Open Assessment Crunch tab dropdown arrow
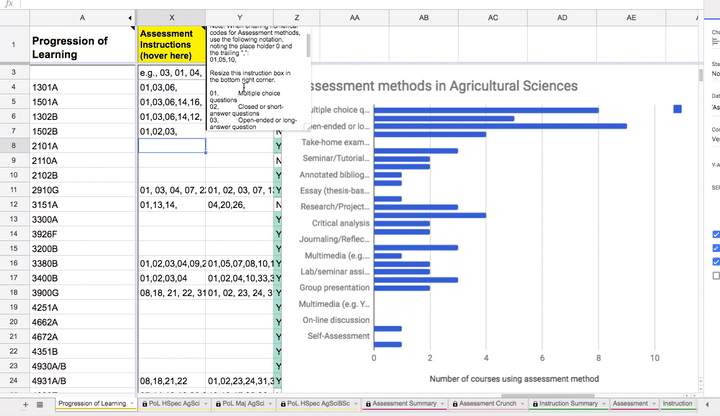720x416 pixels. [522, 404]
